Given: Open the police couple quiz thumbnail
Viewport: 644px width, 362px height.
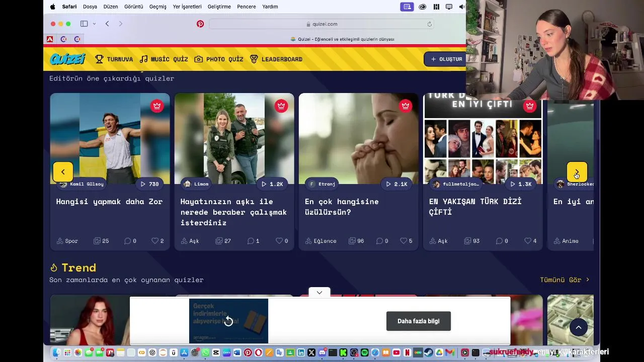Looking at the screenshot, I should (x=234, y=138).
